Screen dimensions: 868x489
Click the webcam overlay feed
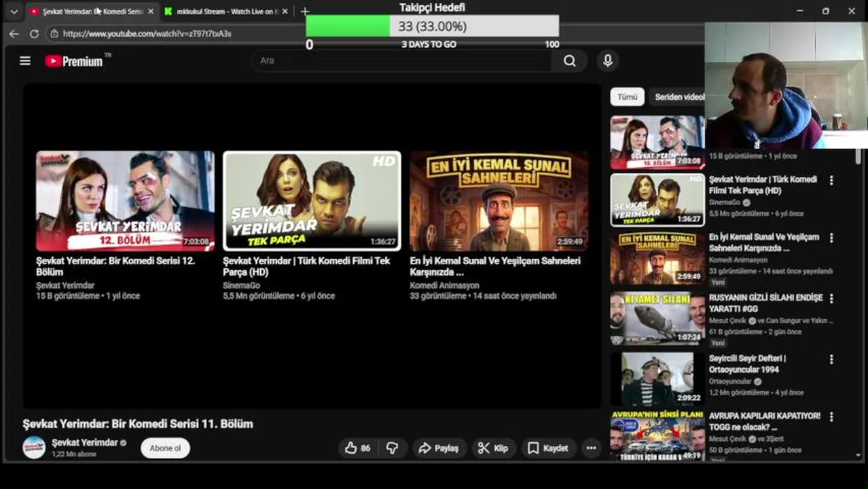(x=786, y=85)
